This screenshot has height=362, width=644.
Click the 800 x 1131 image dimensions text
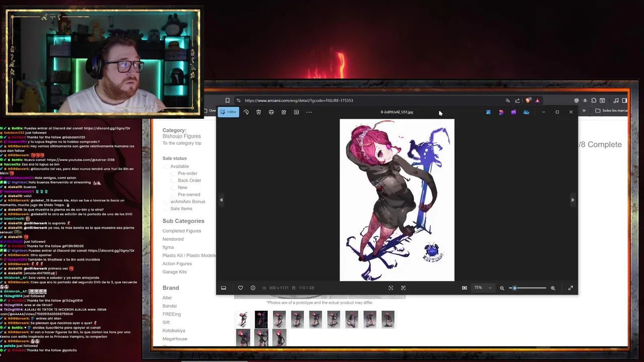click(279, 288)
